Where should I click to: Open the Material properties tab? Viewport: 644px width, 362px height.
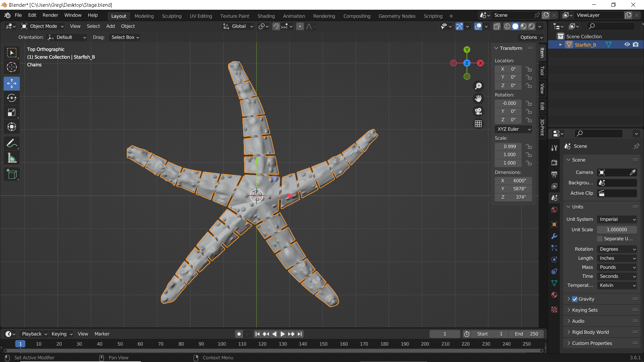(554, 295)
